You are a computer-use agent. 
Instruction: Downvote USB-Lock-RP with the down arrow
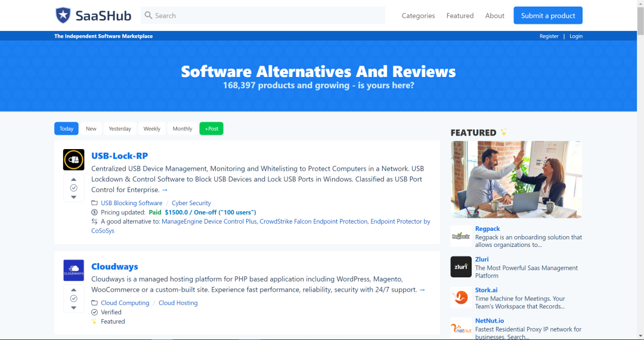coord(73,197)
